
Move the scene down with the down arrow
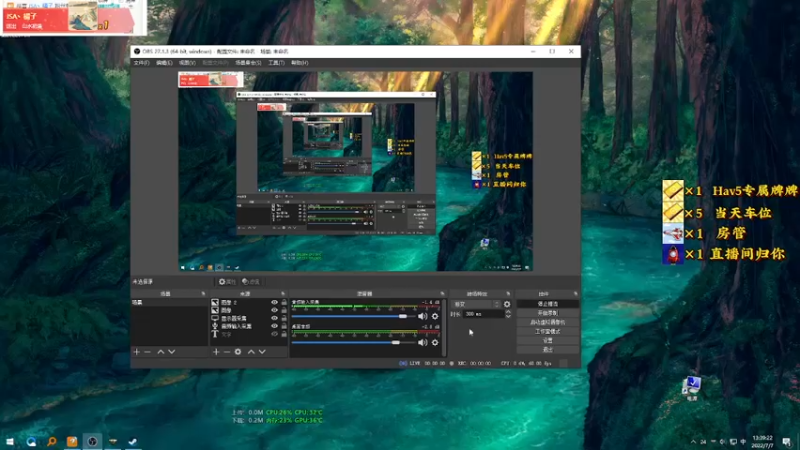tap(172, 352)
